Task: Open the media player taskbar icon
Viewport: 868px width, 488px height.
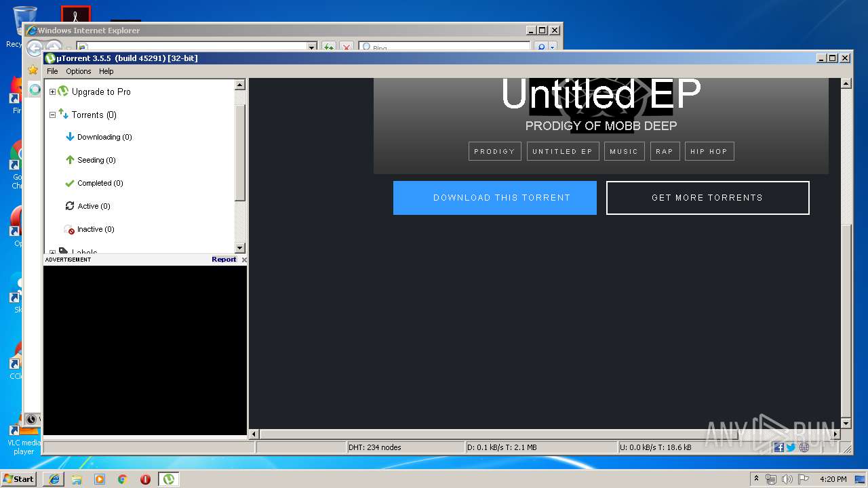Action: coord(100,479)
